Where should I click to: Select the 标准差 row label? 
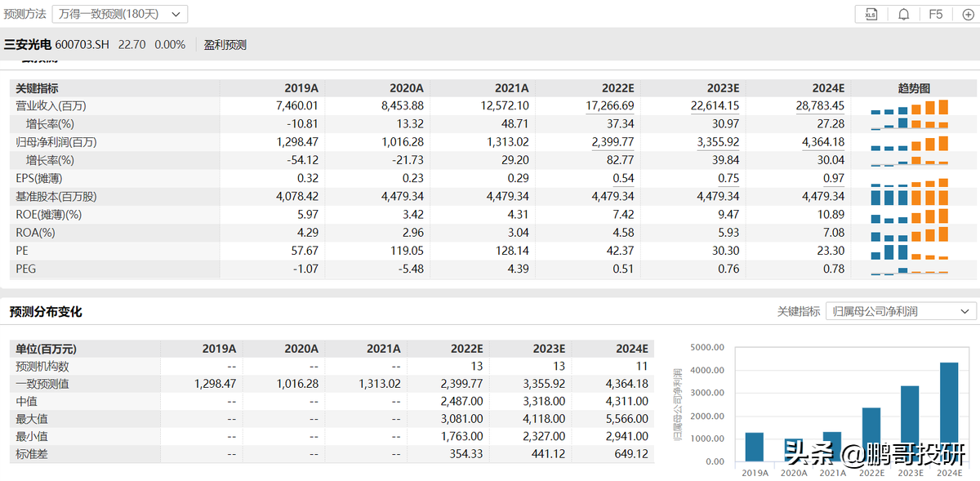(32, 453)
